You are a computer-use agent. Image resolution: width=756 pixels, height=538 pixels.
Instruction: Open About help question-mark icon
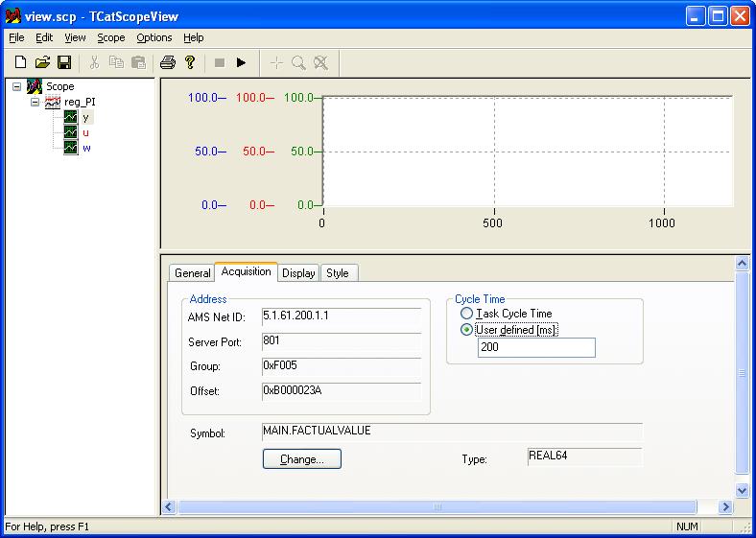[190, 62]
